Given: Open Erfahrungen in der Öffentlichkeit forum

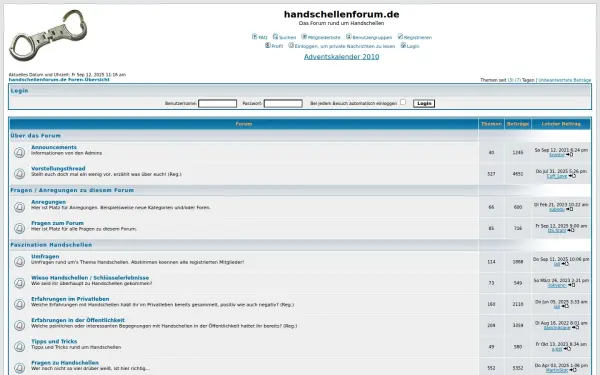Looking at the screenshot, I should (78, 320).
